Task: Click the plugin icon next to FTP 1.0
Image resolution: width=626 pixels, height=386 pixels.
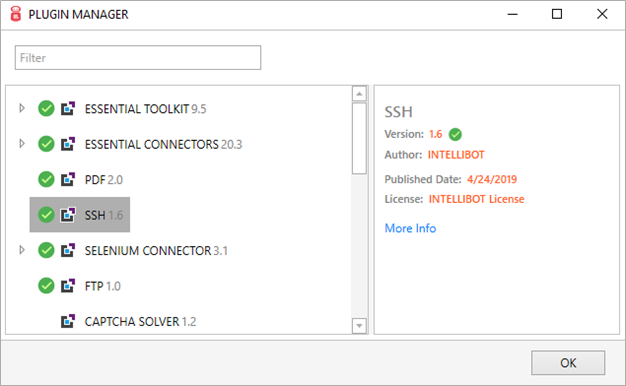Action: click(x=68, y=286)
